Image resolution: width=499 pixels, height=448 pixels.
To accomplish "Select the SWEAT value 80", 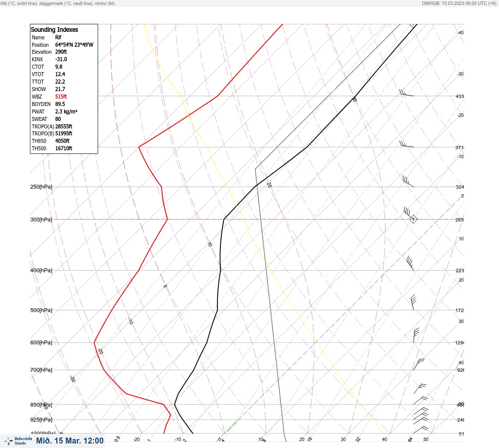I will (x=58, y=119).
